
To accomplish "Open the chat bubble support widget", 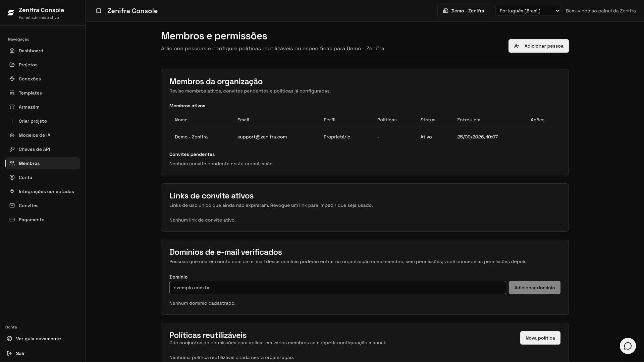I will click(x=628, y=346).
